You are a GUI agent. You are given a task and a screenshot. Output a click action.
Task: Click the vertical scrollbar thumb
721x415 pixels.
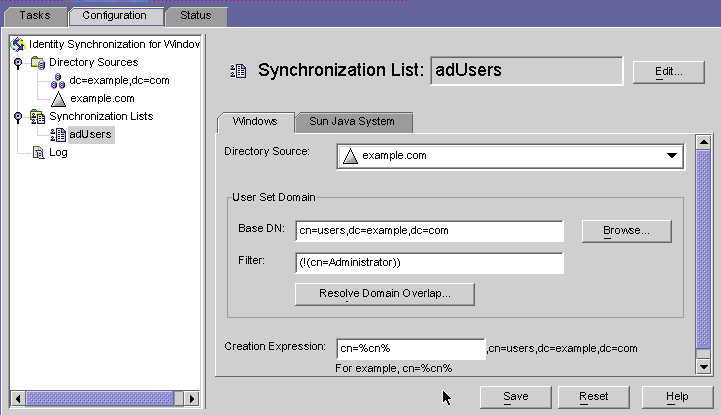[x=704, y=250]
